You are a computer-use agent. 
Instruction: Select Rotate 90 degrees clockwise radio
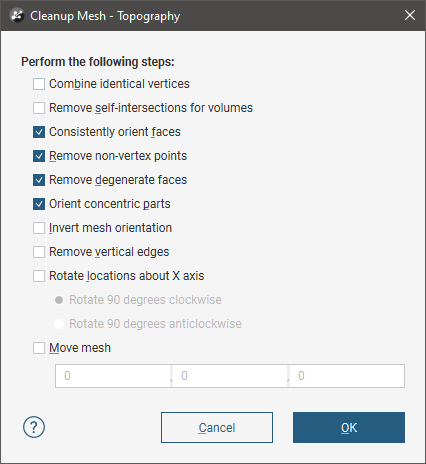[x=59, y=300]
